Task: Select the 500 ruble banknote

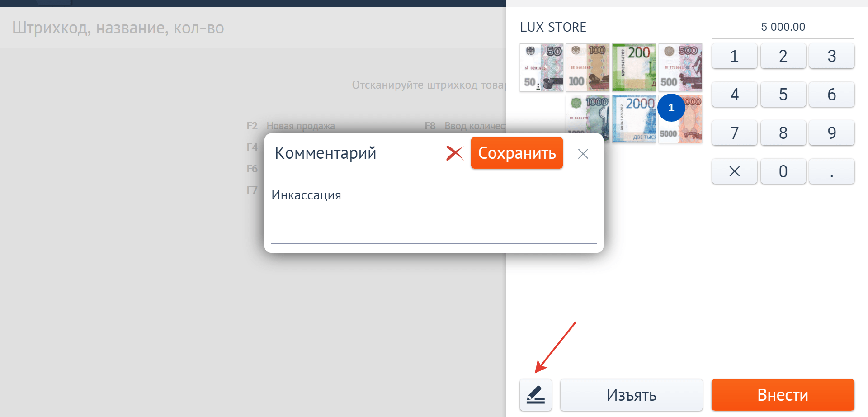Action: (x=680, y=67)
